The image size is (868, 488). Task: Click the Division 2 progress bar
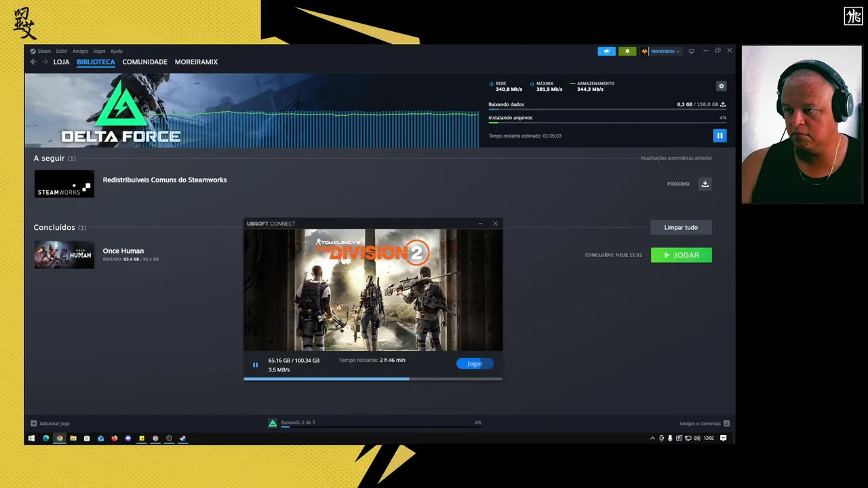tap(373, 379)
